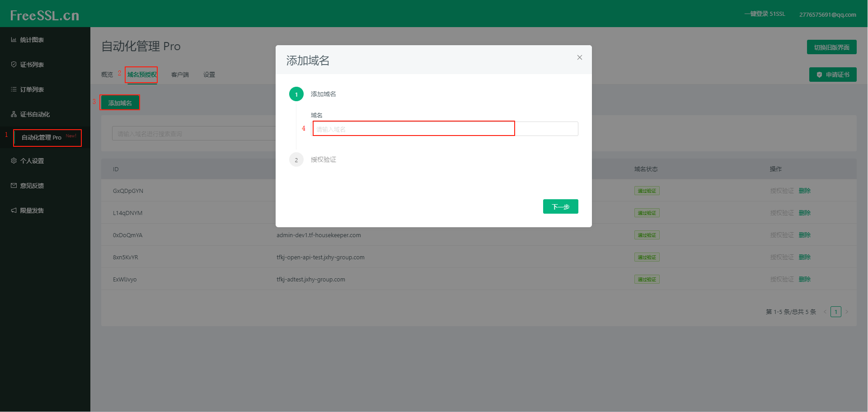
Task: Click 授权验证 on the GxQDpGYN row
Action: [x=782, y=190]
